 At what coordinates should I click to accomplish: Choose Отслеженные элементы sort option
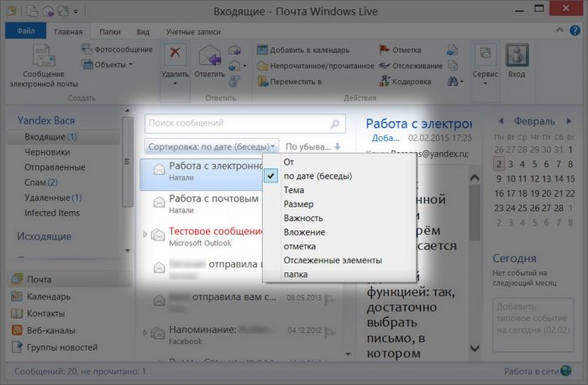pyautogui.click(x=340, y=261)
